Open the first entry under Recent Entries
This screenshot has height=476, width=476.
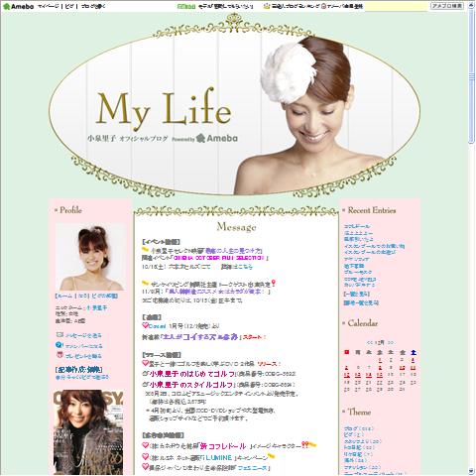[357, 226]
